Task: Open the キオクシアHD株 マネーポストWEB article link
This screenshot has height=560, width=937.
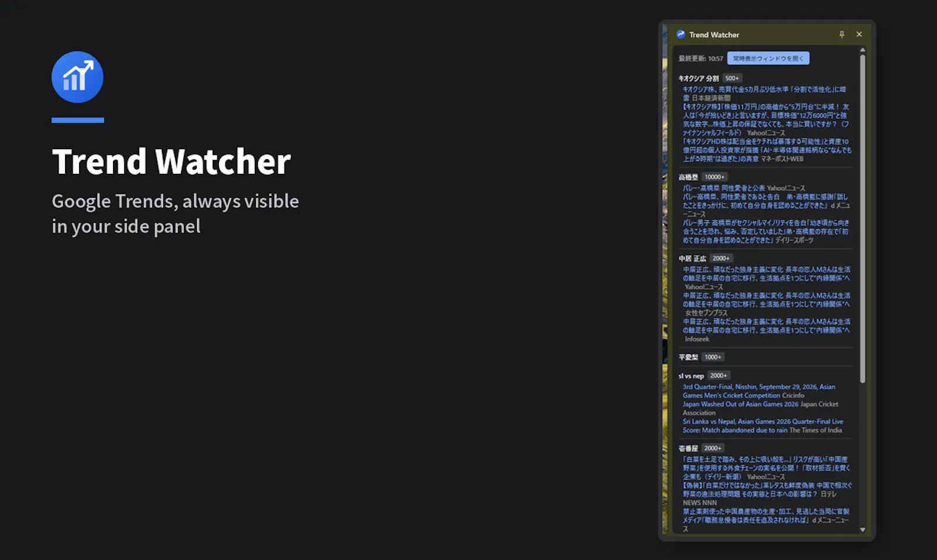Action: coord(767,150)
